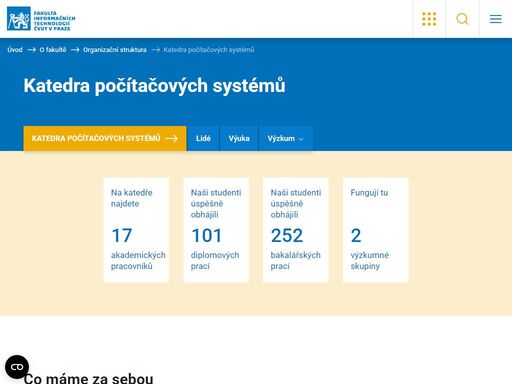512x384 pixels.
Task: Click the 17 akademických pracovníků card
Action: (x=136, y=230)
